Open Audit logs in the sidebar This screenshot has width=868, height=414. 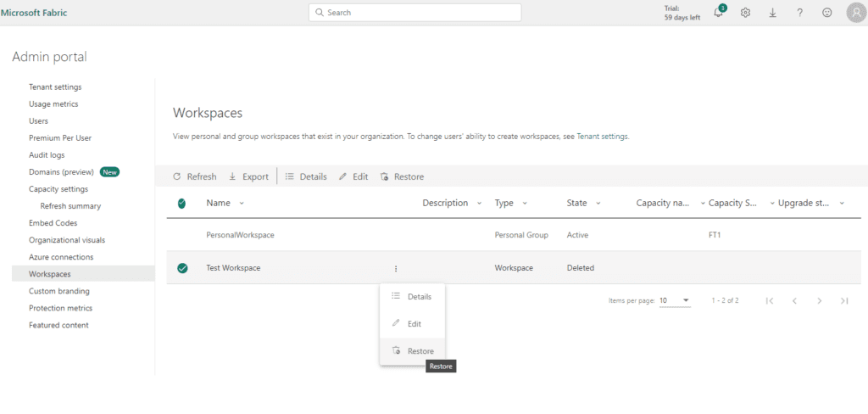click(47, 155)
